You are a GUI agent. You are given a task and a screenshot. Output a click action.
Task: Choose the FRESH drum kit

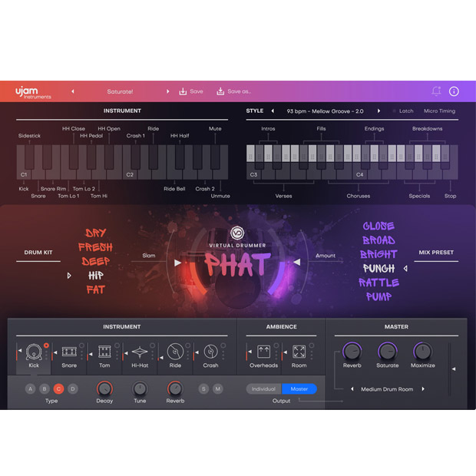pos(95,247)
